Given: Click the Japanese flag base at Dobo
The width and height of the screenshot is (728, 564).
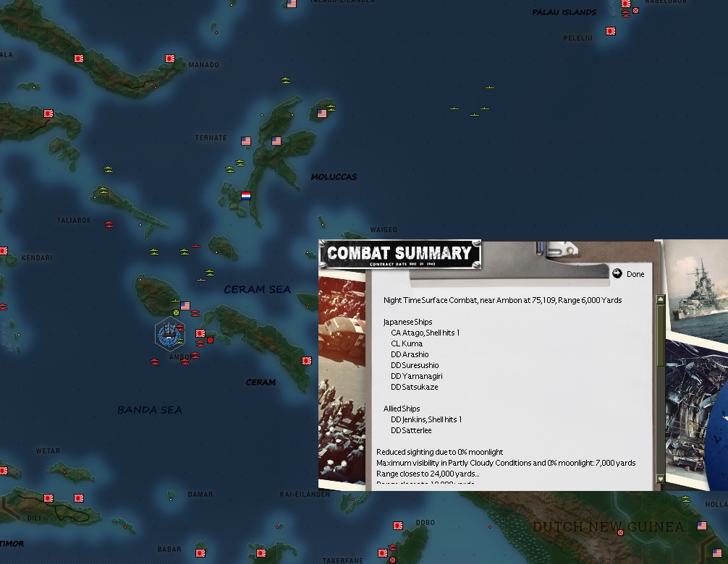Looking at the screenshot, I should [398, 526].
